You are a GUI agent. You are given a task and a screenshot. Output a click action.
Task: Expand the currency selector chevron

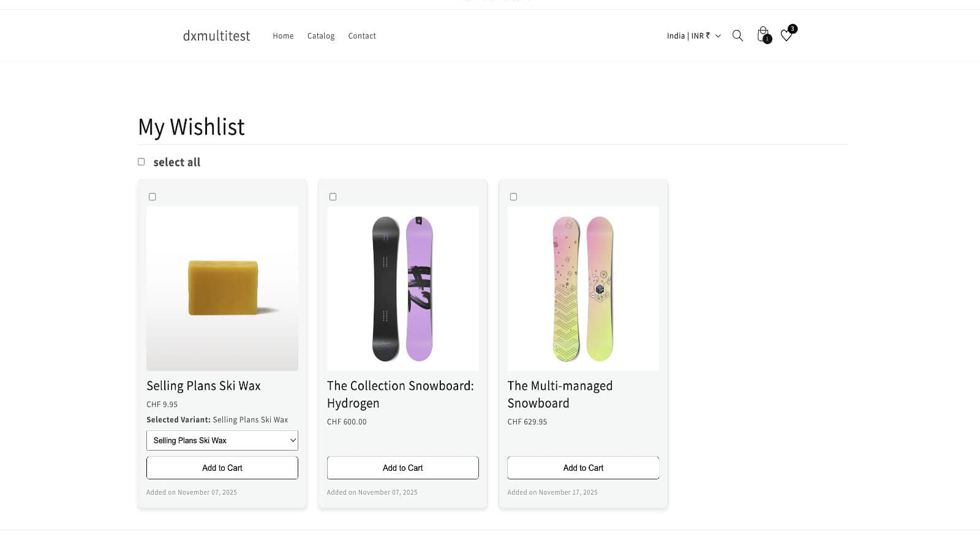(718, 36)
